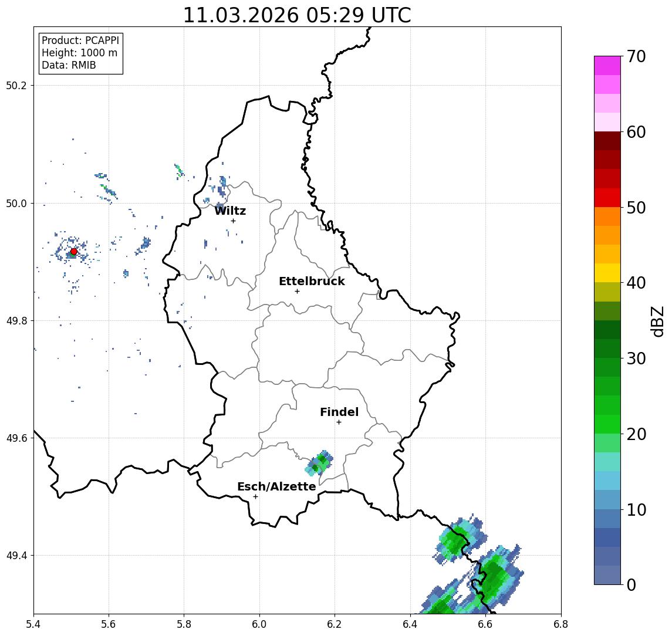Click the cross marker below Findel
The width and height of the screenshot is (672, 636).
point(339,422)
